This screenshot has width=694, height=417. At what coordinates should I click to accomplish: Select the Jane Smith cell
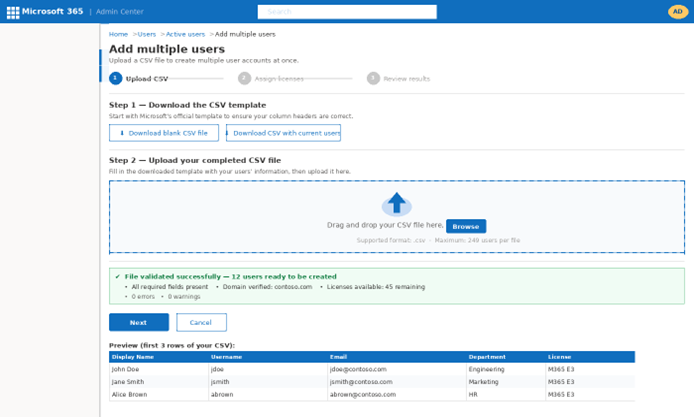(158, 382)
